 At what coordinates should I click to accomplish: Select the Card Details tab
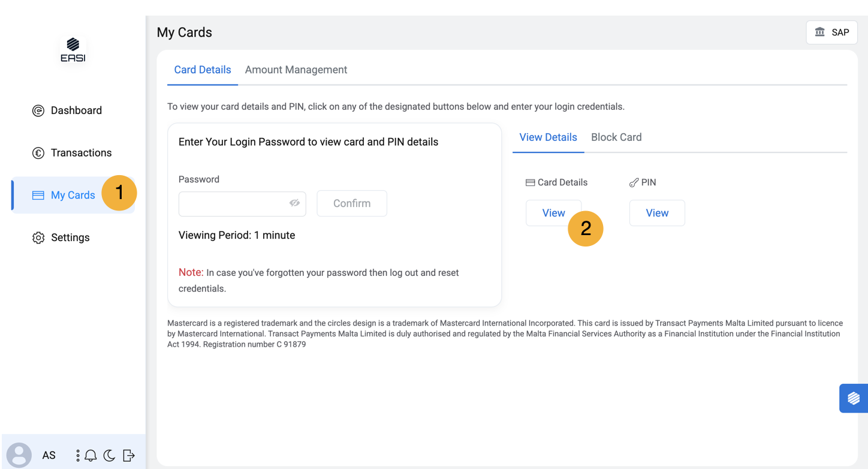(202, 70)
